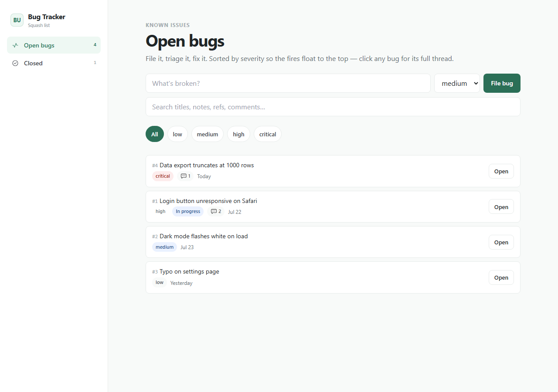Click the "Jul 22" date label
The image size is (558, 392).
pos(235,212)
